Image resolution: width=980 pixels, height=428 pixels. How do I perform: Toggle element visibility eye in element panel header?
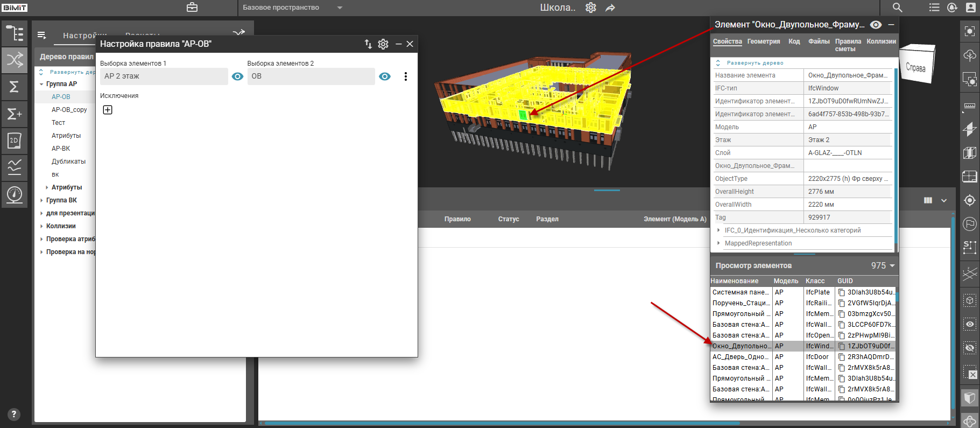876,25
